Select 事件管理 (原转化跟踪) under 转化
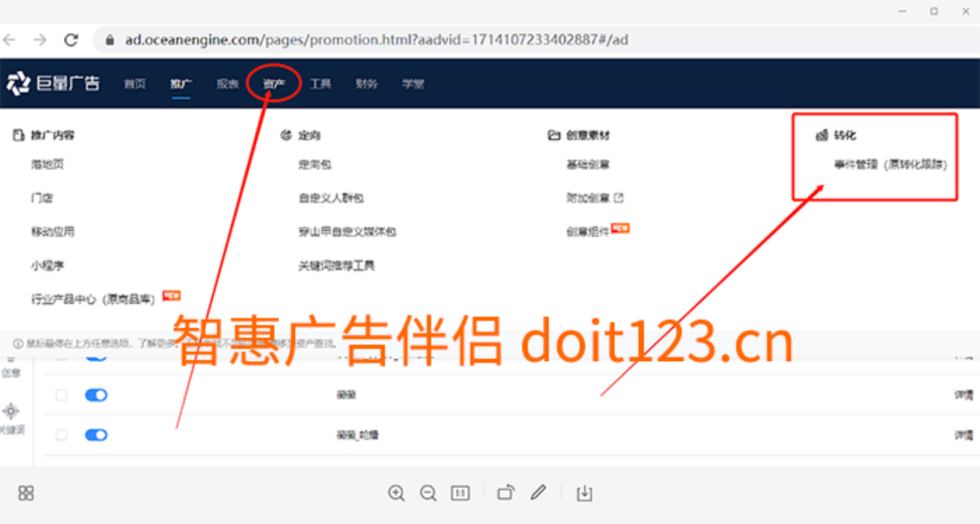Screen dimensions: 980x524 pos(890,165)
